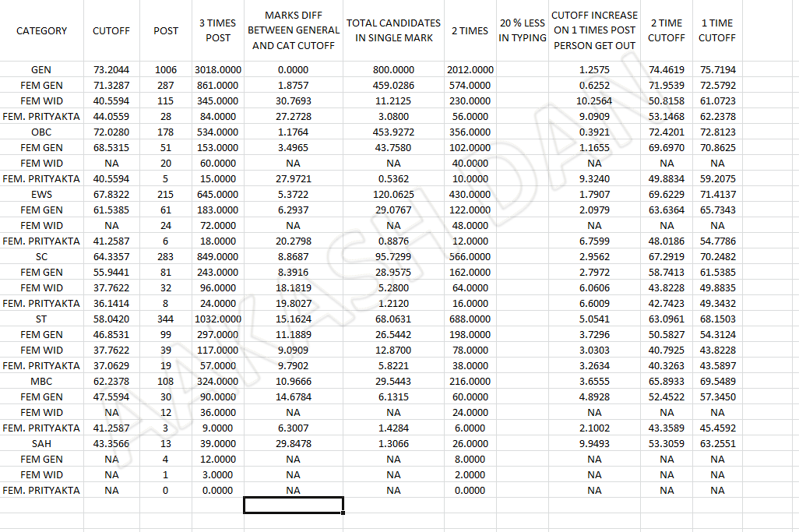Click the 75.7194 cell
This screenshot has width=799, height=532.
tap(717, 69)
